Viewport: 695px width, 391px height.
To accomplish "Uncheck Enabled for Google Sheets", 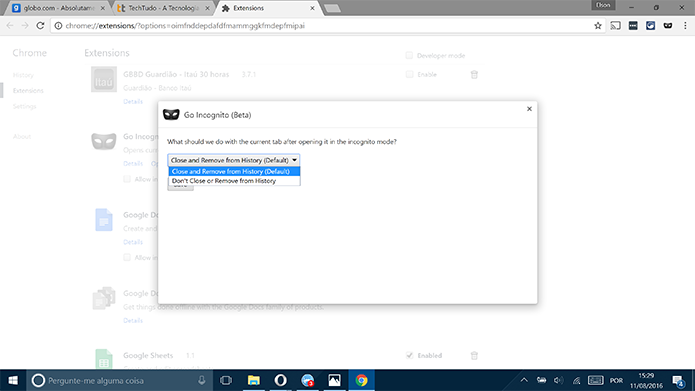I will coord(409,356).
